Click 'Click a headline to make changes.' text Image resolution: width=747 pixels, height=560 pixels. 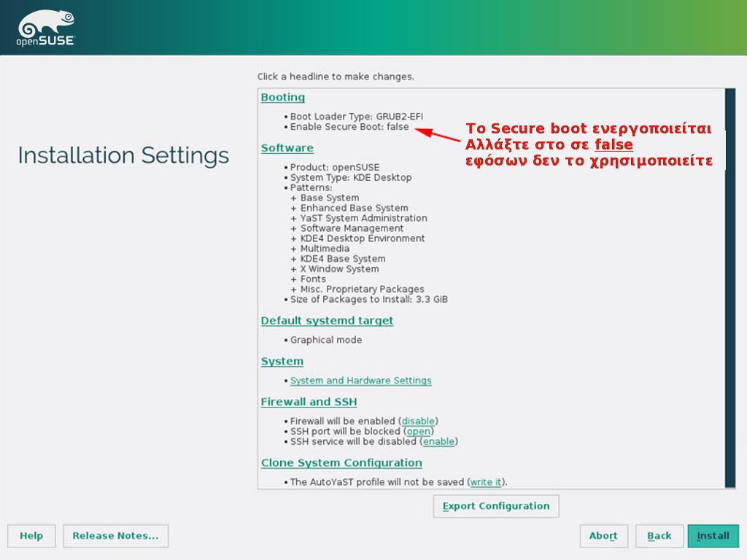coord(336,77)
